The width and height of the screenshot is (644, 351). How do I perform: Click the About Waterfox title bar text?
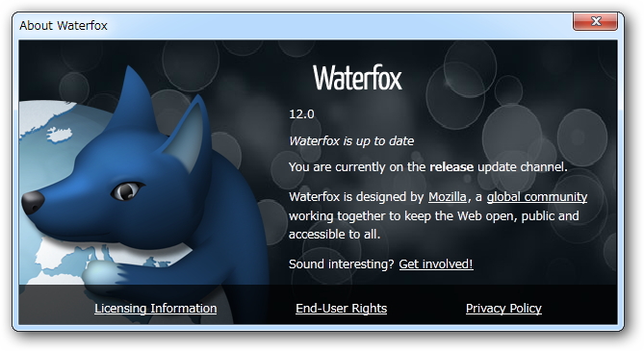pos(64,25)
